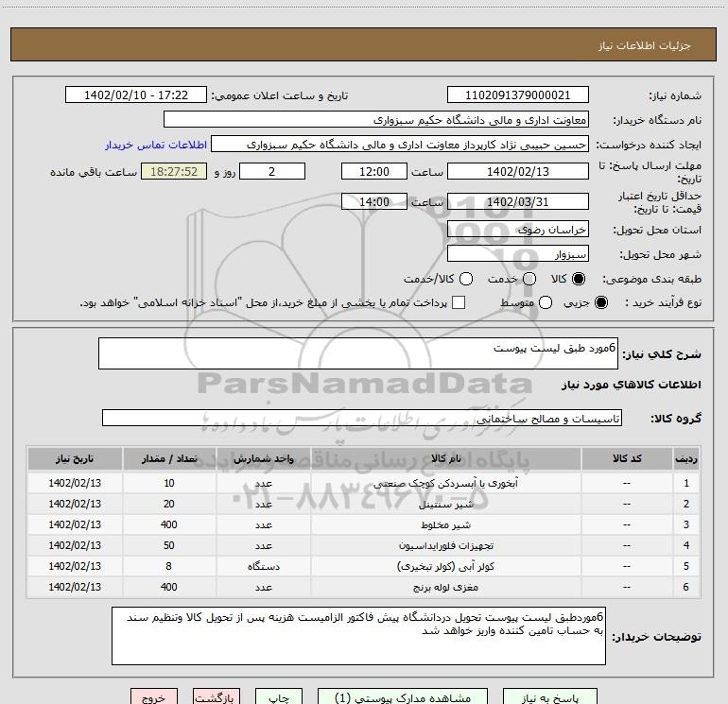Image resolution: width=728 pixels, height=704 pixels.
Task: Click quantity 20 in شیر سنتینل row
Action: [x=169, y=504]
